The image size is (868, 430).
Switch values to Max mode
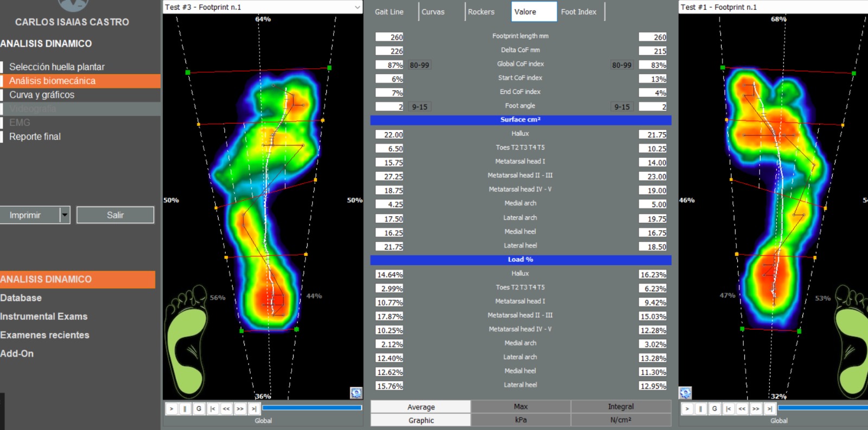coord(521,407)
